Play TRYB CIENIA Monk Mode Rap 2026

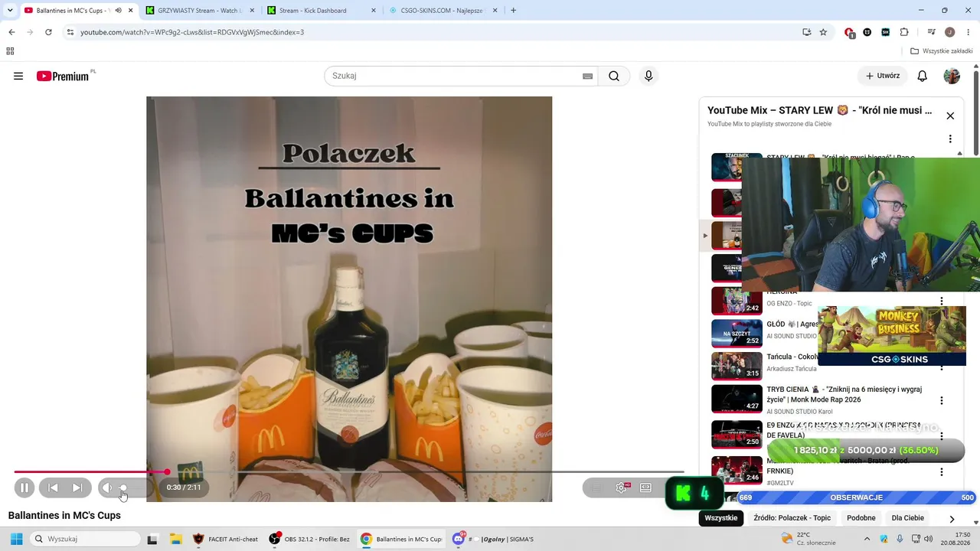click(737, 399)
